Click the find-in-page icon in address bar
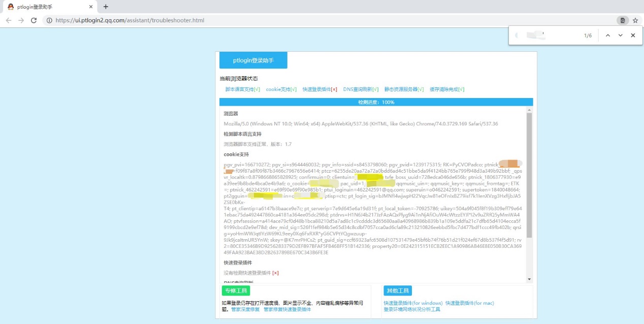 623,20
